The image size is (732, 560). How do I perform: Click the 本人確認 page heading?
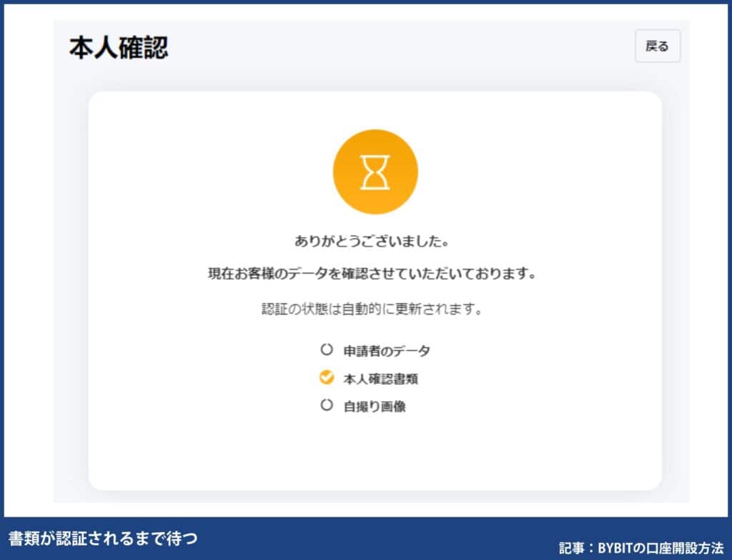119,48
